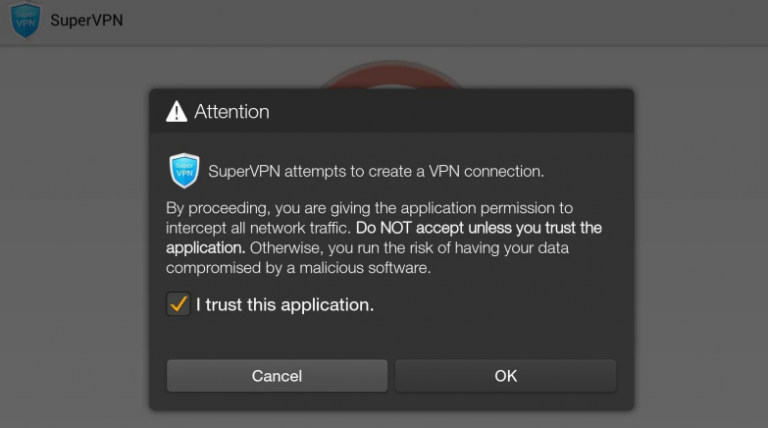
Task: Dismiss the dialog with the Cancel button
Action: tap(277, 376)
